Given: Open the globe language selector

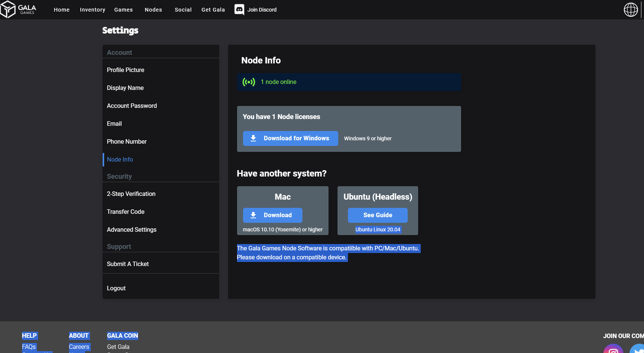Looking at the screenshot, I should click(x=631, y=10).
